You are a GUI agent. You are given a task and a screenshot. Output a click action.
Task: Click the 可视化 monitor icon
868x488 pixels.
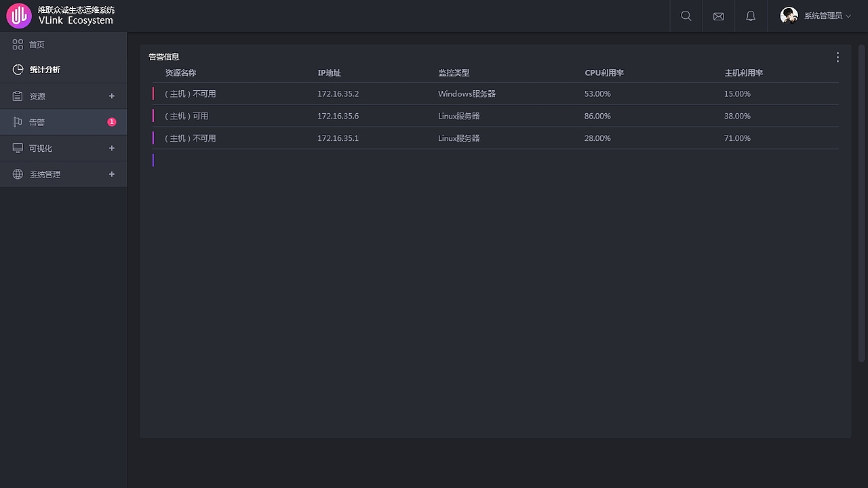coord(18,148)
